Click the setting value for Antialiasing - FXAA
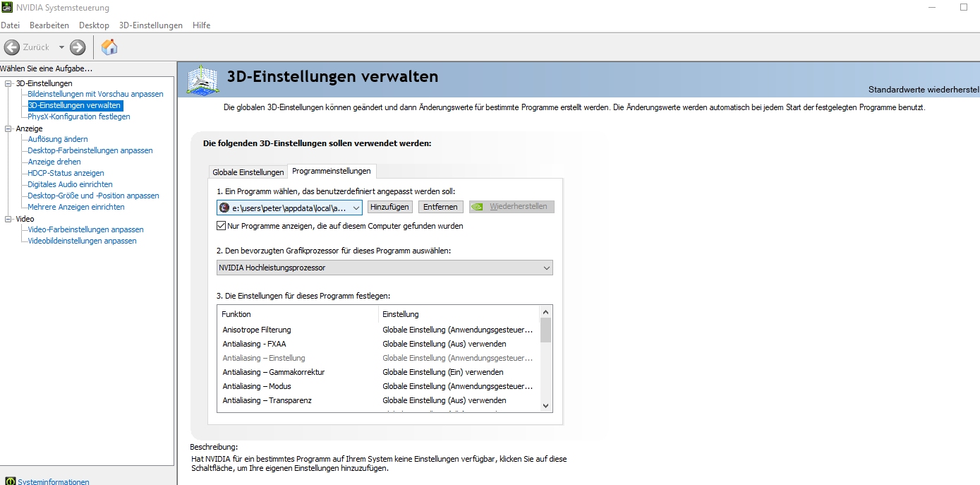Image resolution: width=980 pixels, height=485 pixels. (x=444, y=344)
